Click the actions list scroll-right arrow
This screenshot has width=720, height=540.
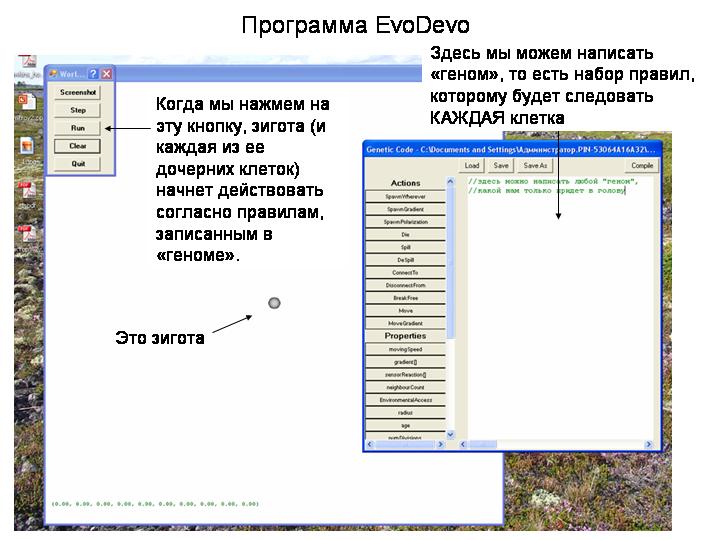point(440,444)
